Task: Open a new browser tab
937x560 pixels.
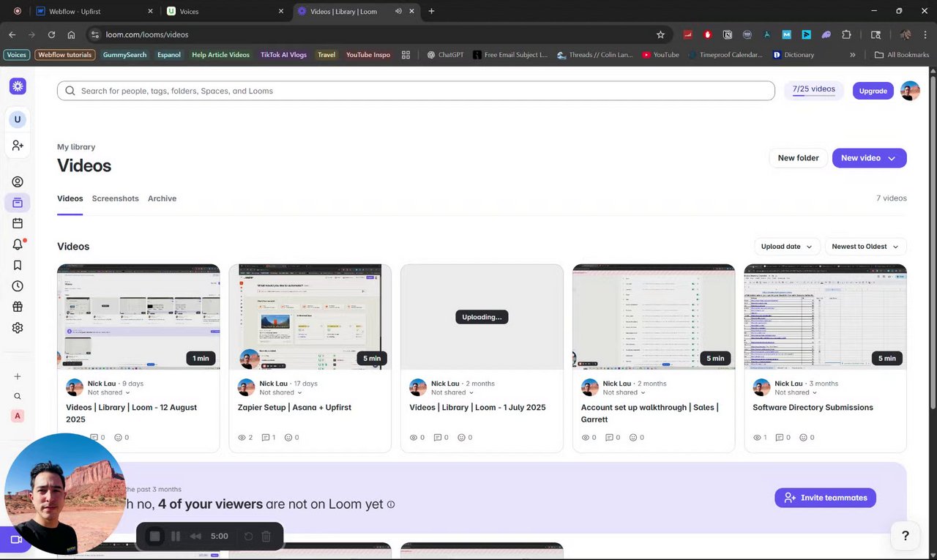Action: pyautogui.click(x=431, y=12)
